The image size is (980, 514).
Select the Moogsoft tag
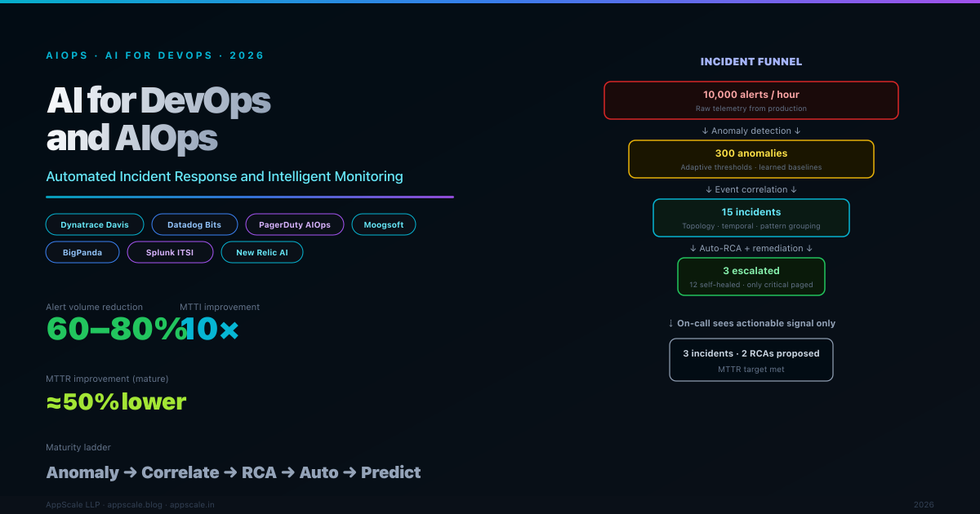click(x=383, y=224)
